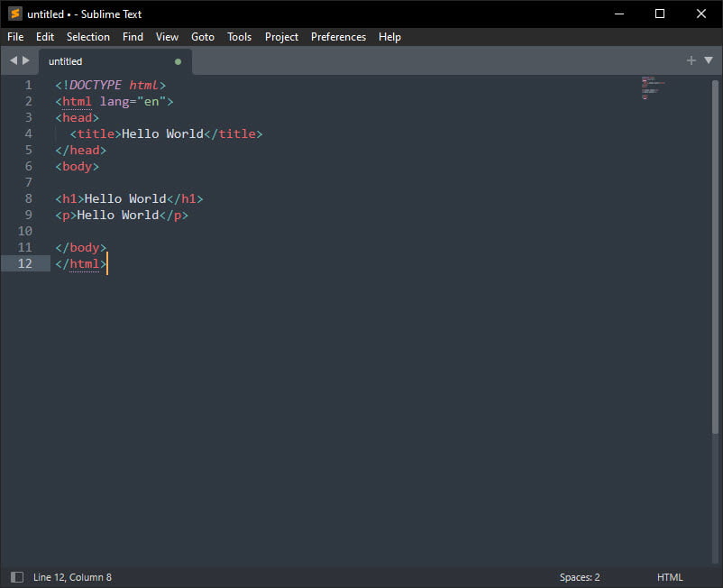This screenshot has height=588, width=723.
Task: Open the Project menu
Action: tap(281, 37)
